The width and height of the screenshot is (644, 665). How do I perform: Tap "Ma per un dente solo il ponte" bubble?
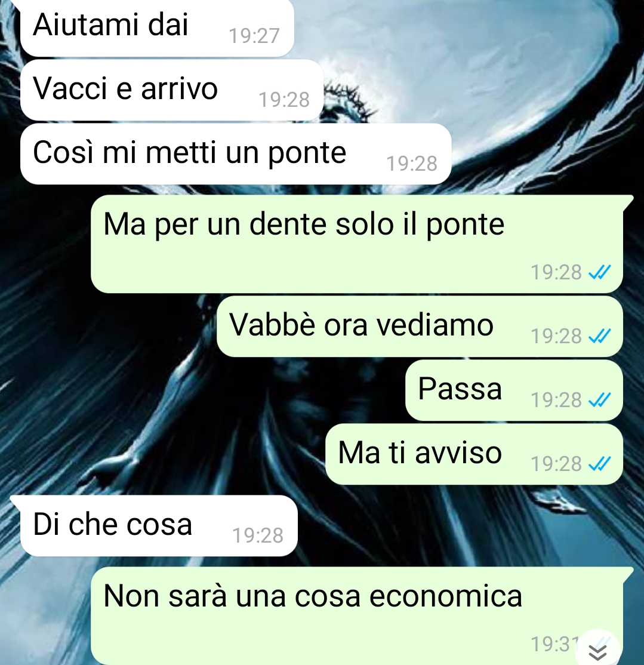[357, 244]
